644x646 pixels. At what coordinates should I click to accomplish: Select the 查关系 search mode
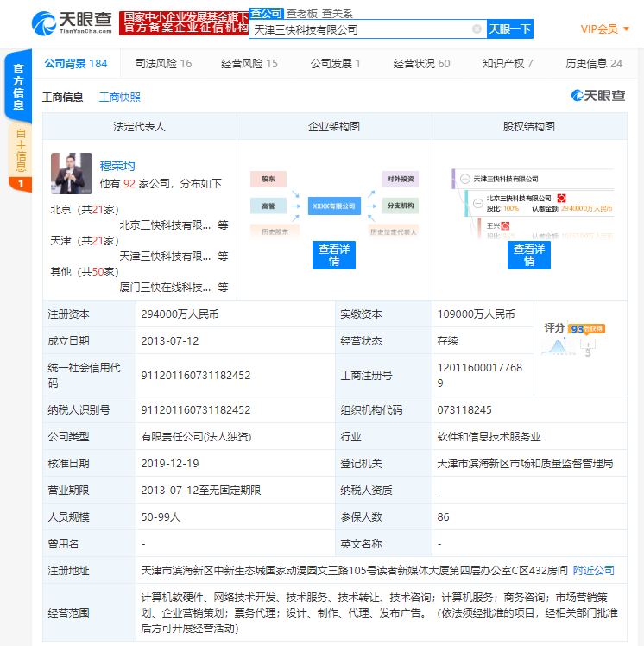[337, 13]
